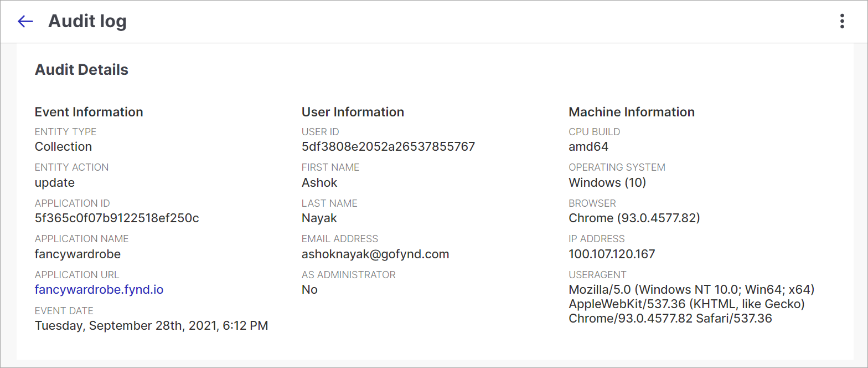868x368 pixels.
Task: Click the As Administrator value No
Action: click(309, 290)
